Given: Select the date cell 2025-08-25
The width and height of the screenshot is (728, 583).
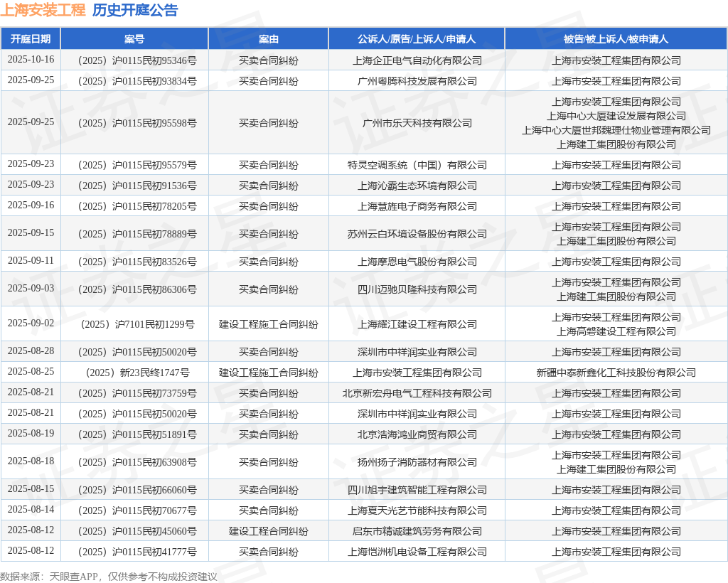Looking at the screenshot, I should point(31,371).
